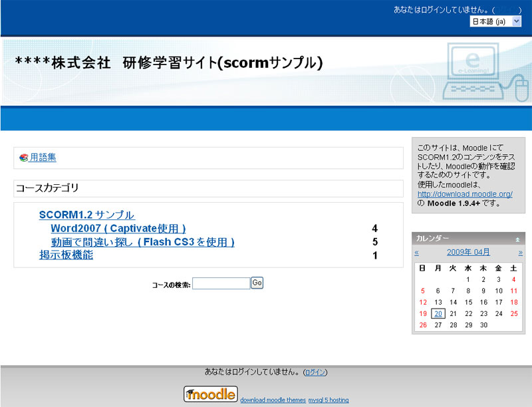
Task: Click calendar day 30
Action: tap(483, 325)
